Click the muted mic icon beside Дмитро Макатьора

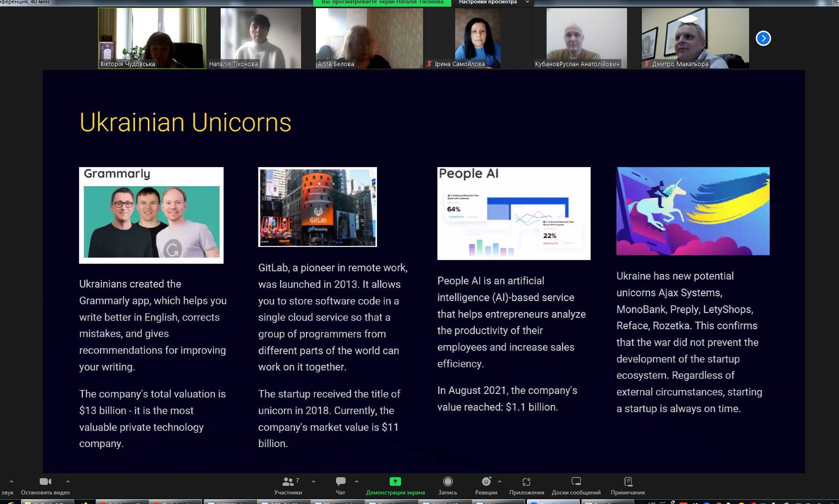647,64
